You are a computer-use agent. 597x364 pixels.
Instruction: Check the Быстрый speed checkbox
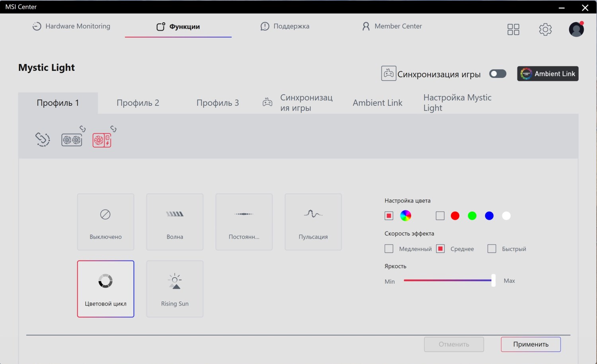coord(492,249)
